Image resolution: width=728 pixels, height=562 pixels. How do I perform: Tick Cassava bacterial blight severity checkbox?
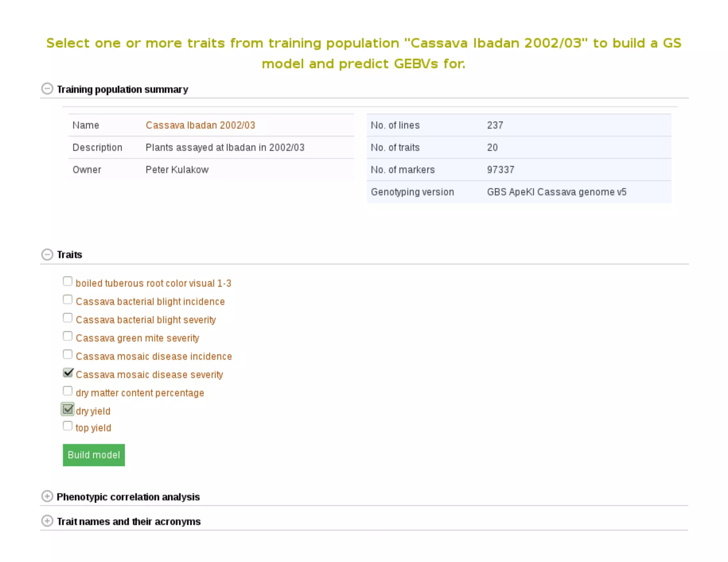click(x=68, y=318)
